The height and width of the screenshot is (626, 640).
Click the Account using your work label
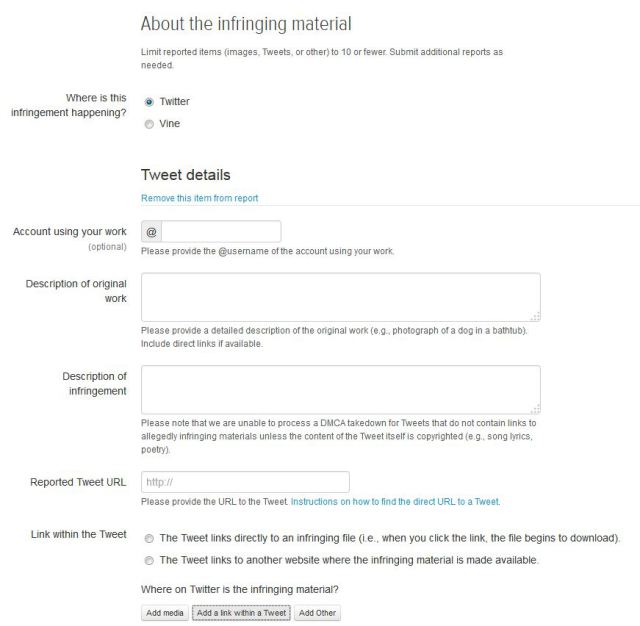click(x=70, y=232)
